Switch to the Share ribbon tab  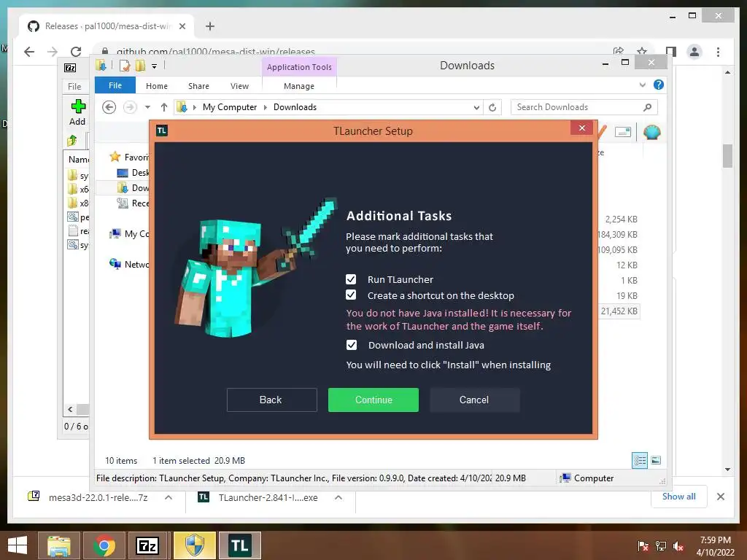point(198,86)
